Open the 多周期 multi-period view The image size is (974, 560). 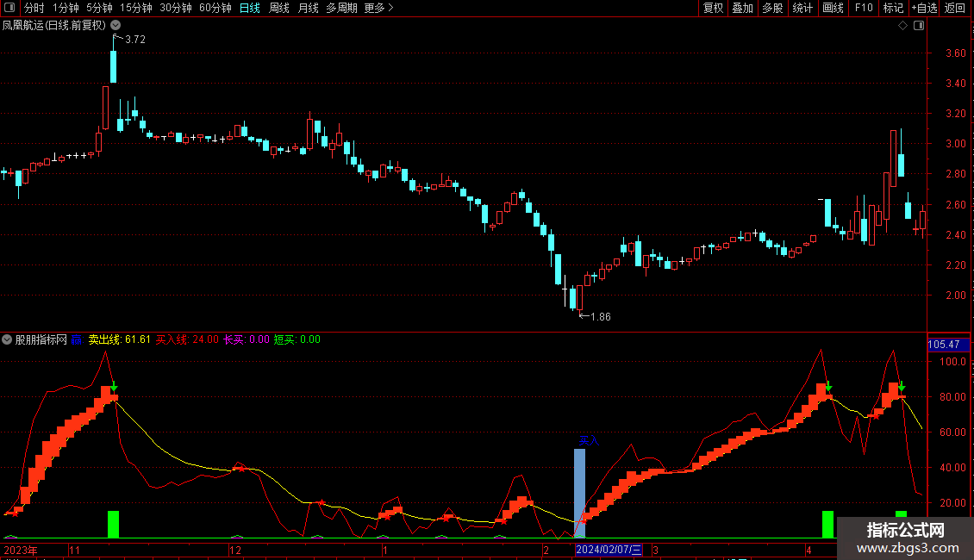point(341,8)
